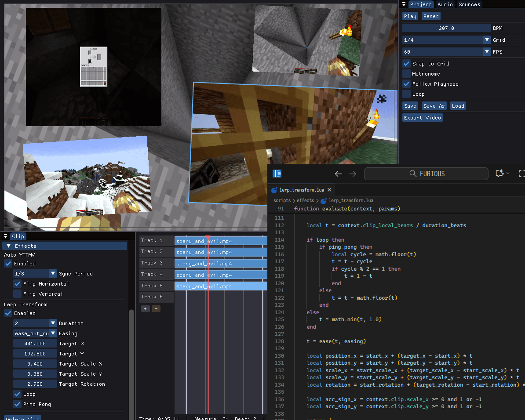525x420 pixels.
Task: Click the add track plus button
Action: pyautogui.click(x=145, y=309)
